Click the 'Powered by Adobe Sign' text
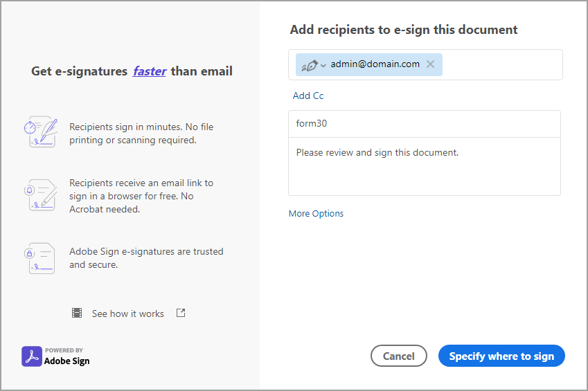The height and width of the screenshot is (391, 588). coord(66,356)
